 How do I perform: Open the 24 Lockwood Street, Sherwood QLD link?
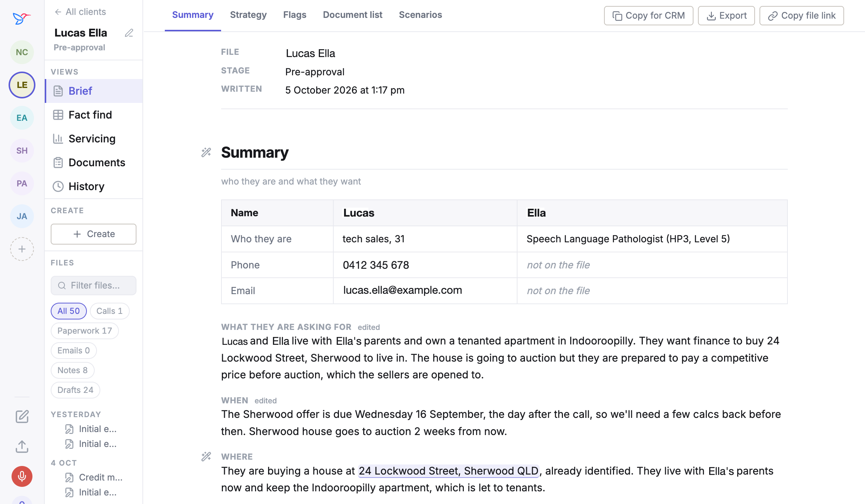[449, 471]
